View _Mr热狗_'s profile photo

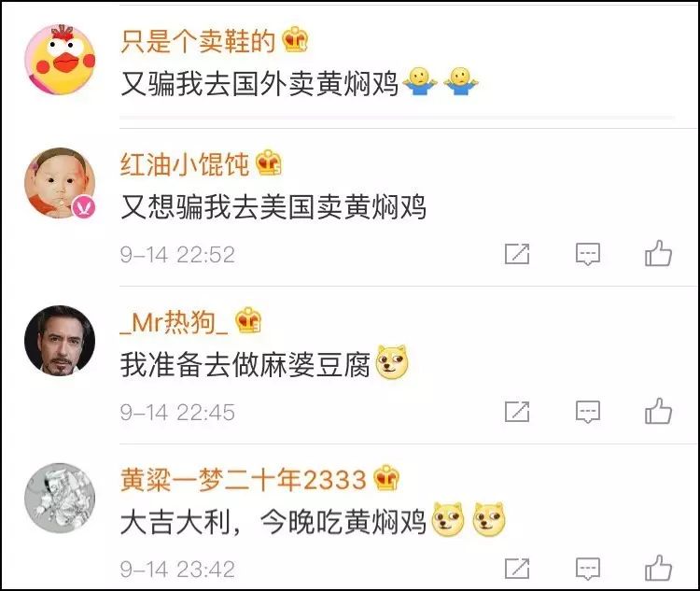point(60,341)
